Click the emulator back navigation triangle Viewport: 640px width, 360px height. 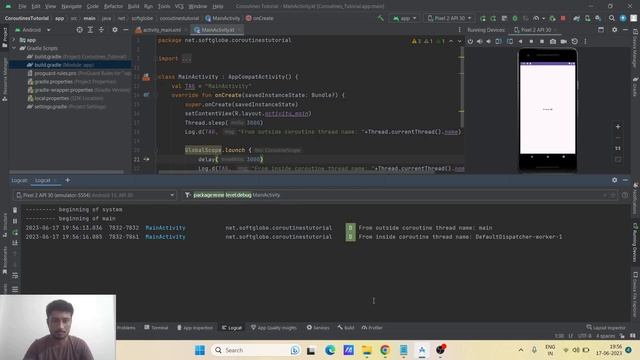point(520,41)
